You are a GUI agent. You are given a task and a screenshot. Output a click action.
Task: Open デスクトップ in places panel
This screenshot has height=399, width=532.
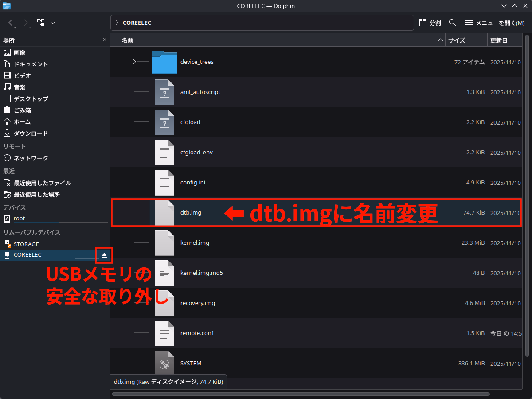pyautogui.click(x=31, y=99)
